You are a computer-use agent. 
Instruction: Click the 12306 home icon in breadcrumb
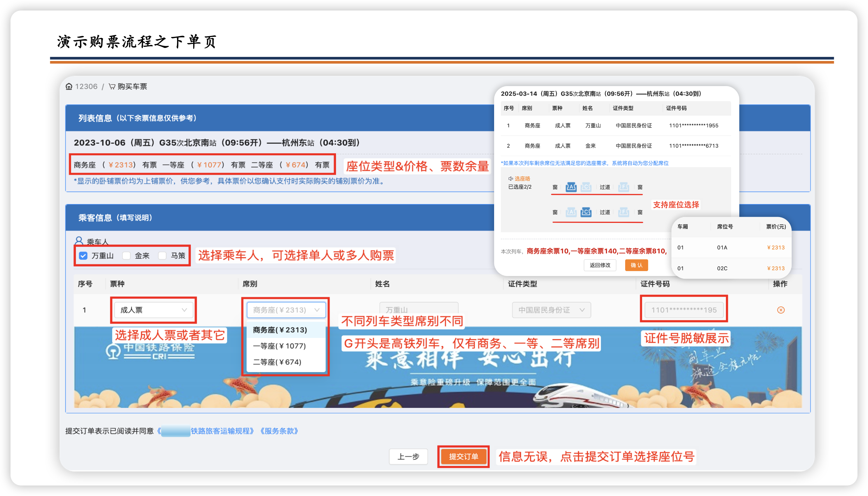69,87
